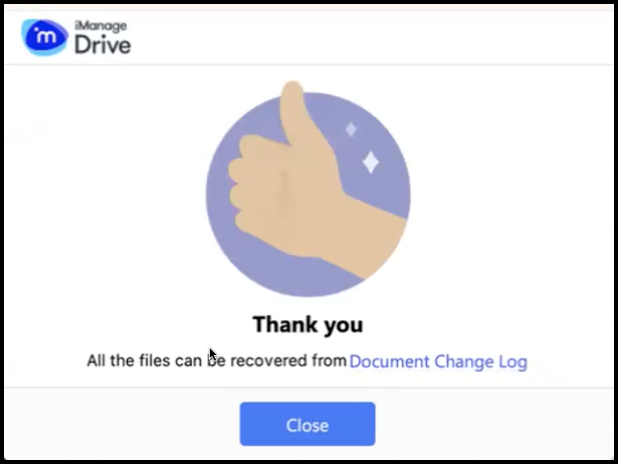The image size is (618, 464).
Task: Click the small sparkle above the large one
Action: point(351,129)
